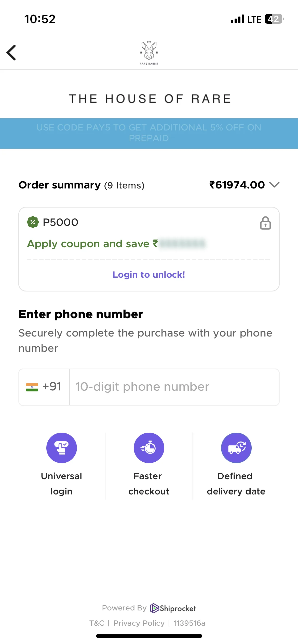Go back using the left arrow
The image size is (298, 644).
[11, 53]
